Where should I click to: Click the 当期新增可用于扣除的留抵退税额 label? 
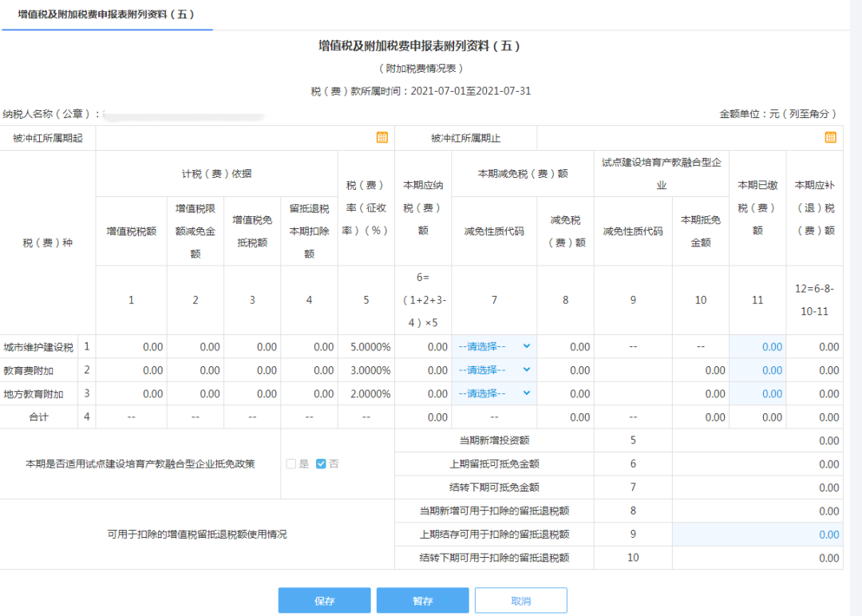point(494,511)
